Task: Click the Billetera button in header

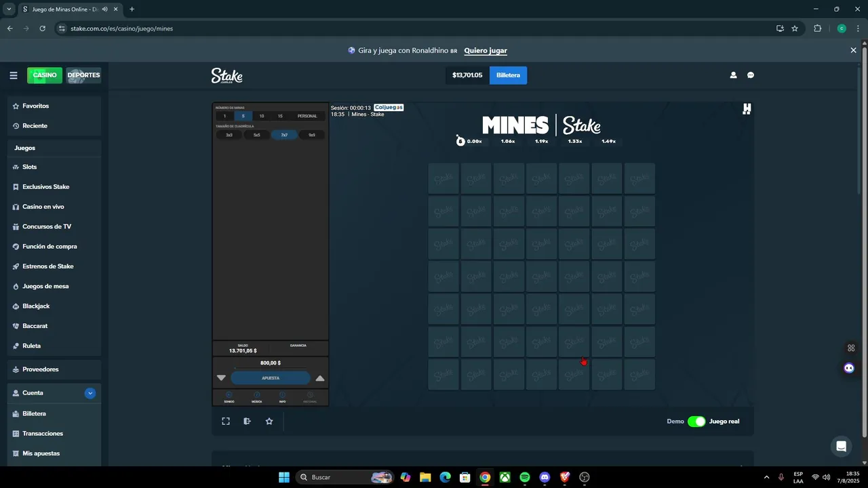Action: 508,75
